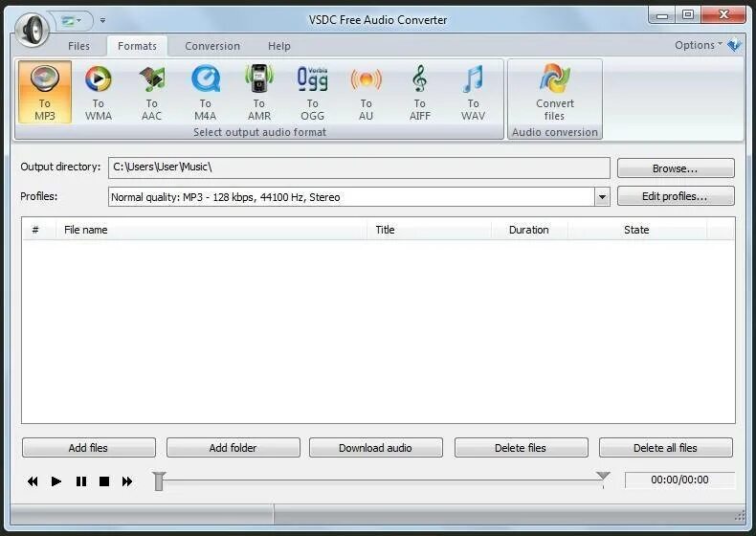Click the Delete all files button
This screenshot has height=536, width=756.
coord(666,448)
